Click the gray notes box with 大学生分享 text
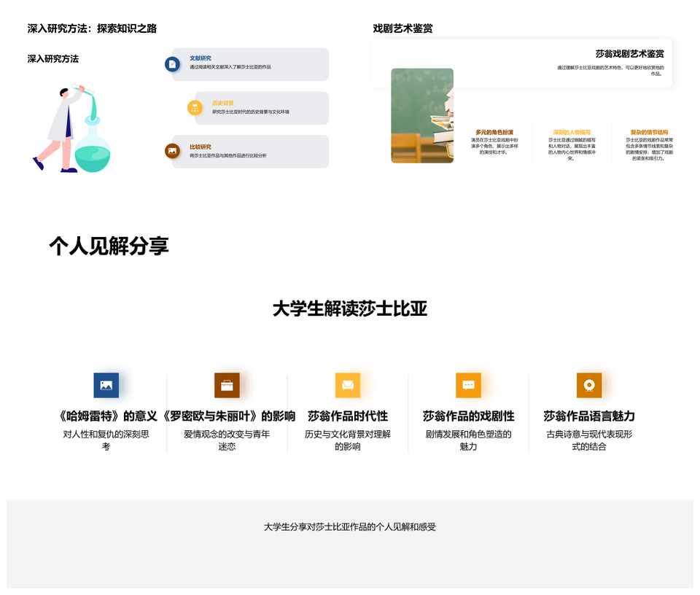This screenshot has width=700, height=595. point(350,543)
